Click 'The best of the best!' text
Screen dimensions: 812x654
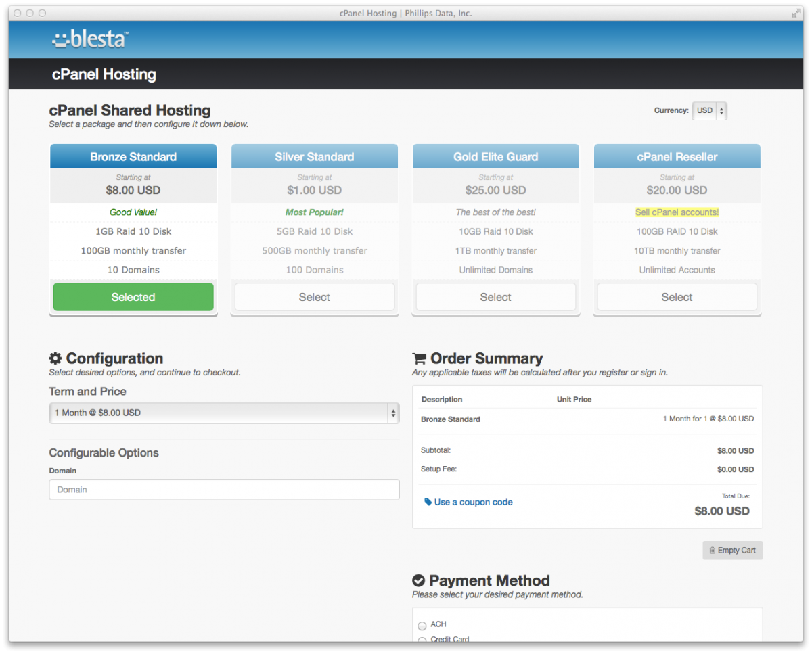click(x=496, y=212)
